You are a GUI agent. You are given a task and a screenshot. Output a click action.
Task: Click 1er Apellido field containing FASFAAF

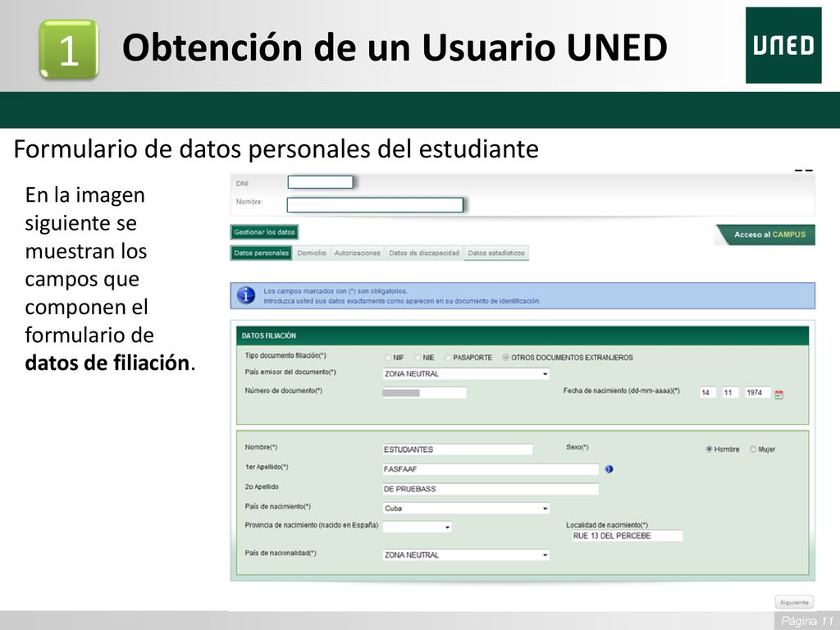click(491, 469)
